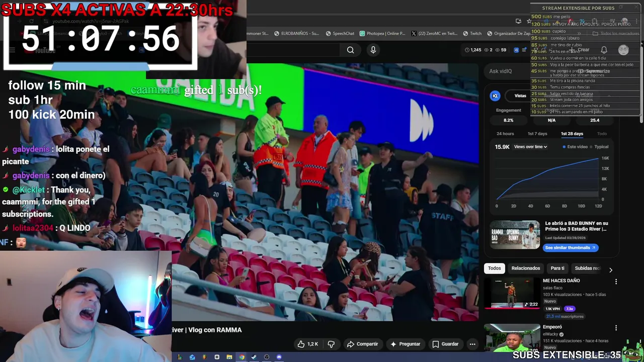Open more actions ellipsis below the video
The height and width of the screenshot is (362, 644).
pyautogui.click(x=472, y=344)
